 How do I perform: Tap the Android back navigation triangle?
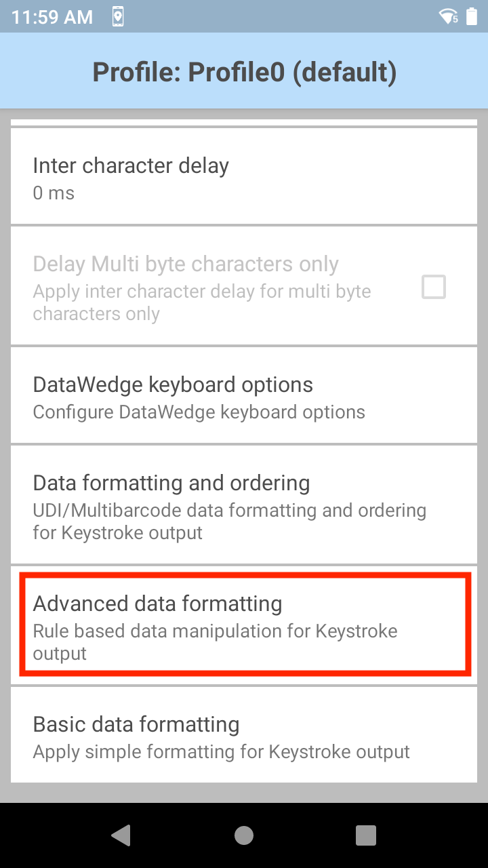[121, 835]
